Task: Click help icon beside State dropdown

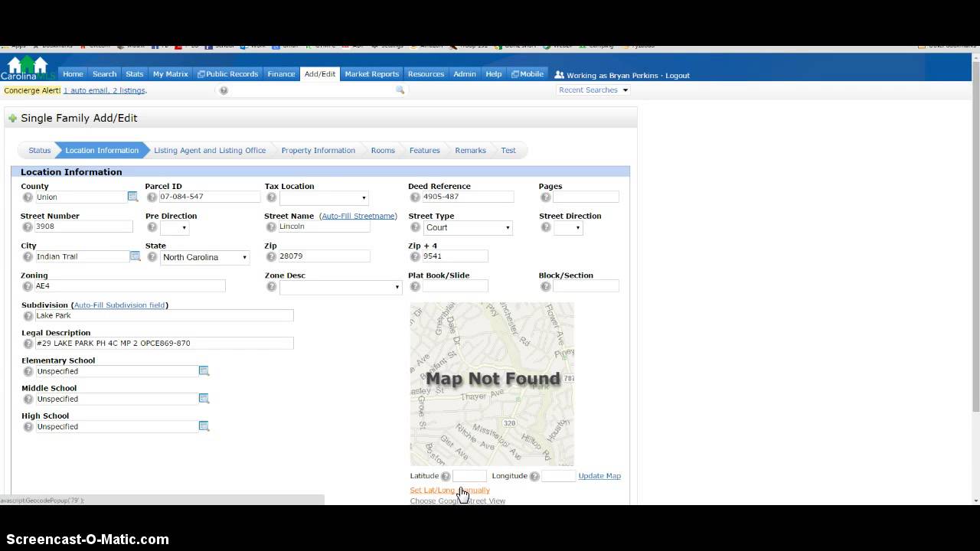Action: 152,257
